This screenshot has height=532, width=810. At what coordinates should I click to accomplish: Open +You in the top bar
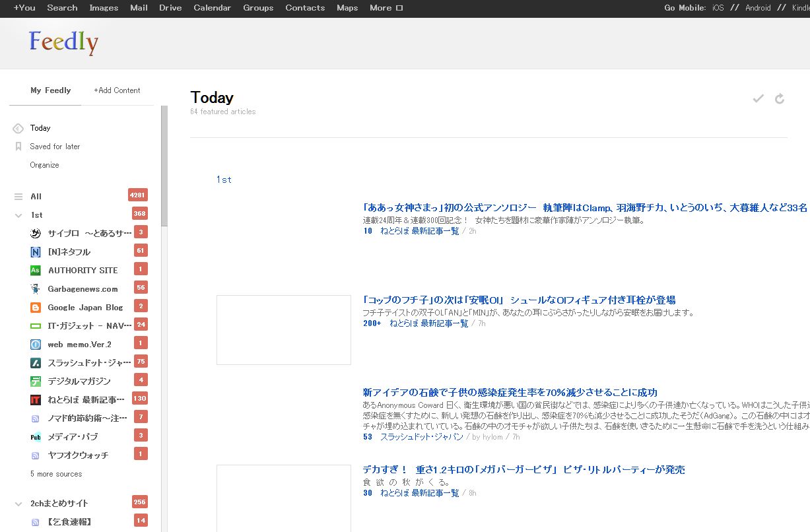tap(24, 8)
